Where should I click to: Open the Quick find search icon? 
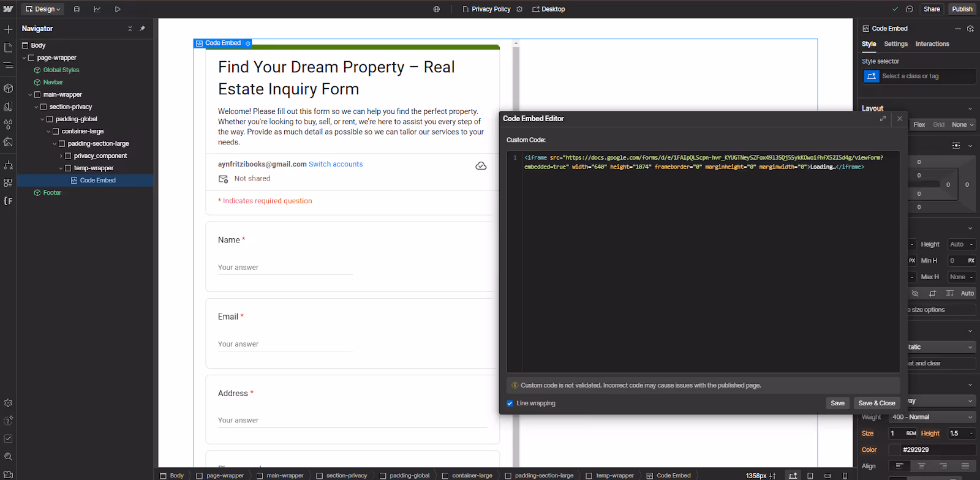click(9, 456)
